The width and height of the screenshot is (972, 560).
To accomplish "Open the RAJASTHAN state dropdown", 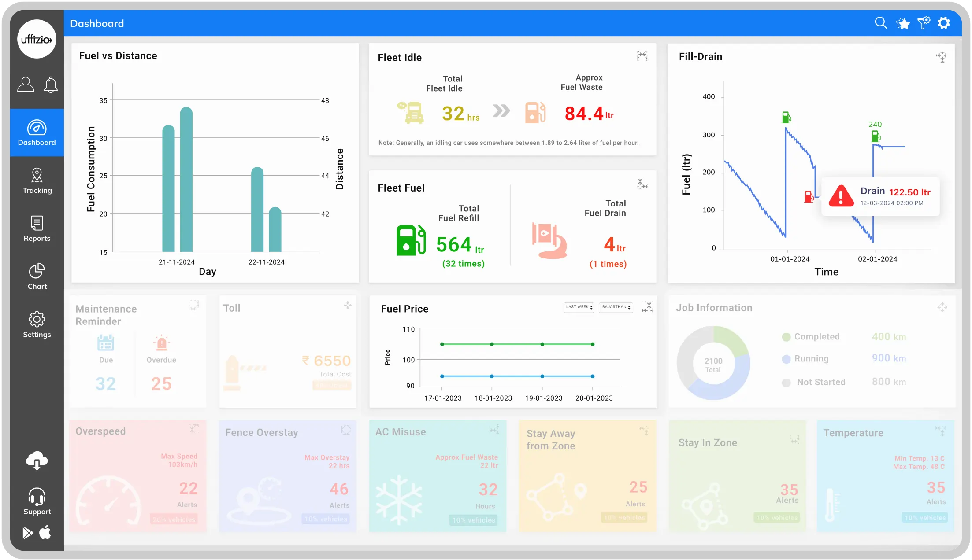I will (x=616, y=307).
